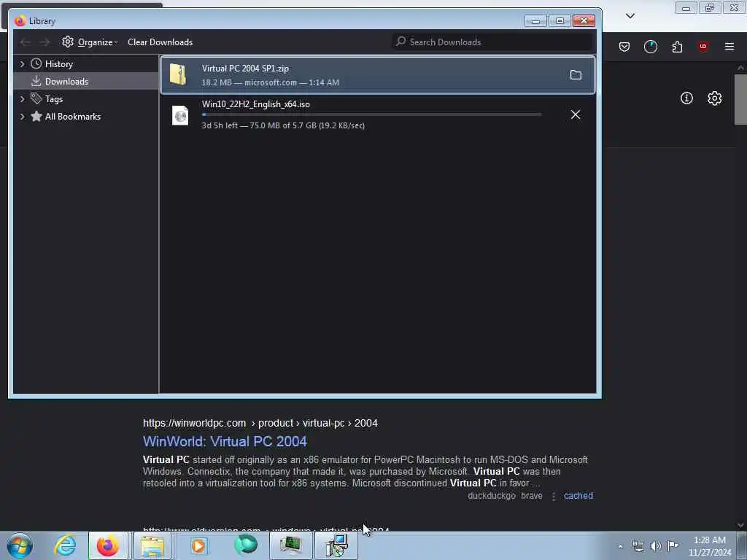
Task: Select the Win10_22H2_English_x64.iso filename text
Action: coord(256,104)
